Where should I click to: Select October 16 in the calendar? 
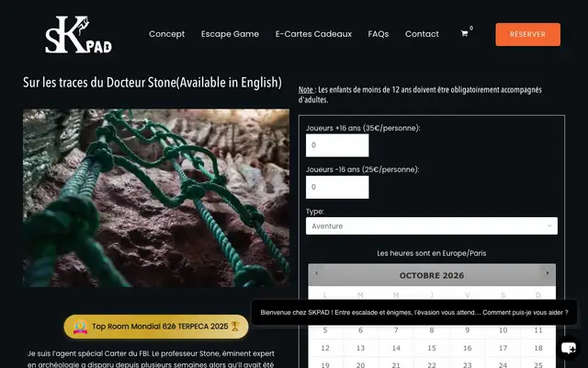click(468, 348)
